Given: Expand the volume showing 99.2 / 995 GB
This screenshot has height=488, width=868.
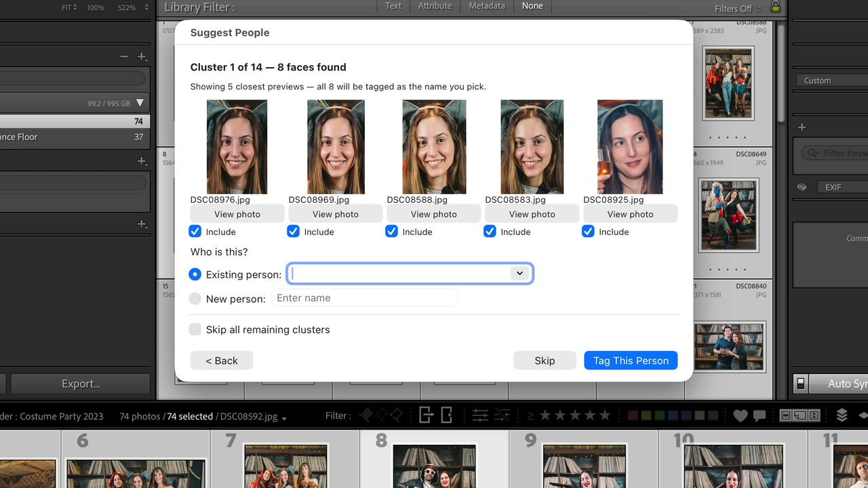Looking at the screenshot, I should point(140,103).
